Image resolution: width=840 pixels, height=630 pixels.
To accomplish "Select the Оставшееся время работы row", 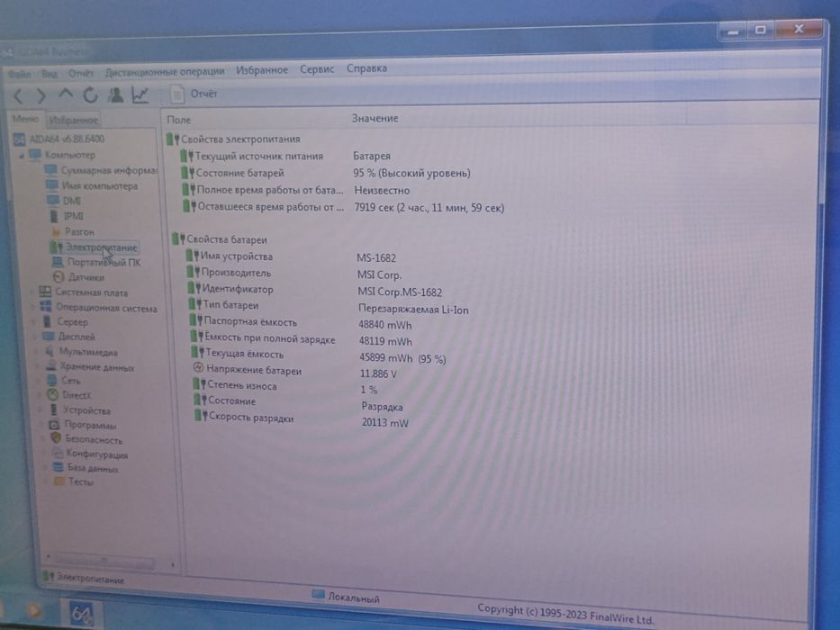I will coord(344,207).
